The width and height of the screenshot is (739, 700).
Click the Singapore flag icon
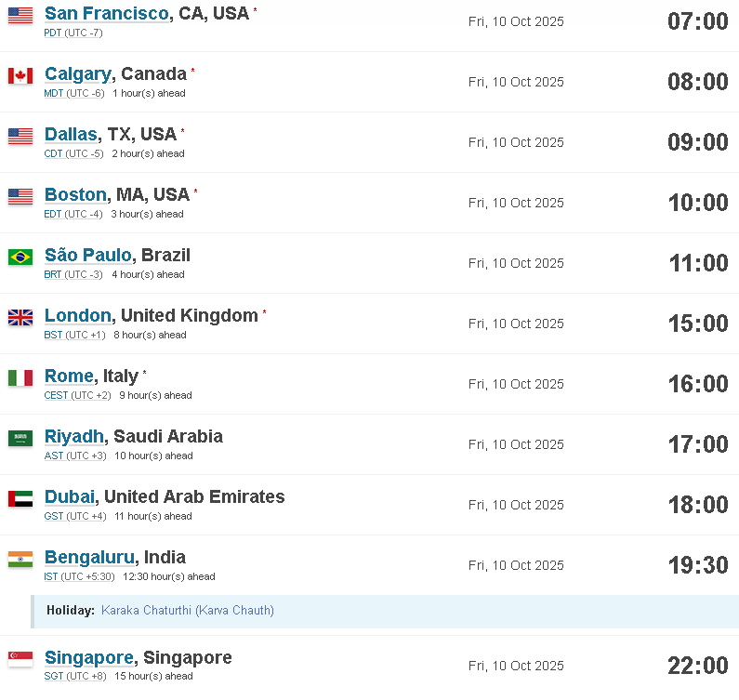click(20, 659)
